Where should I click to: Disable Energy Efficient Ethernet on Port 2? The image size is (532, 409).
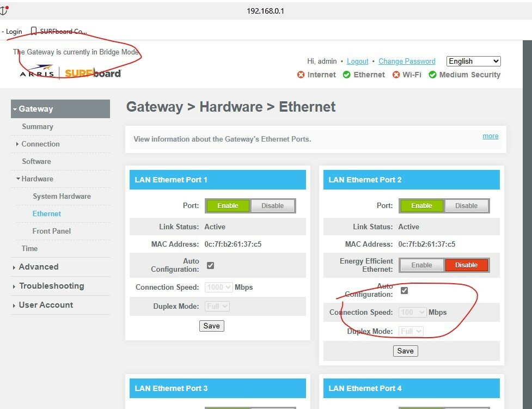coord(466,265)
